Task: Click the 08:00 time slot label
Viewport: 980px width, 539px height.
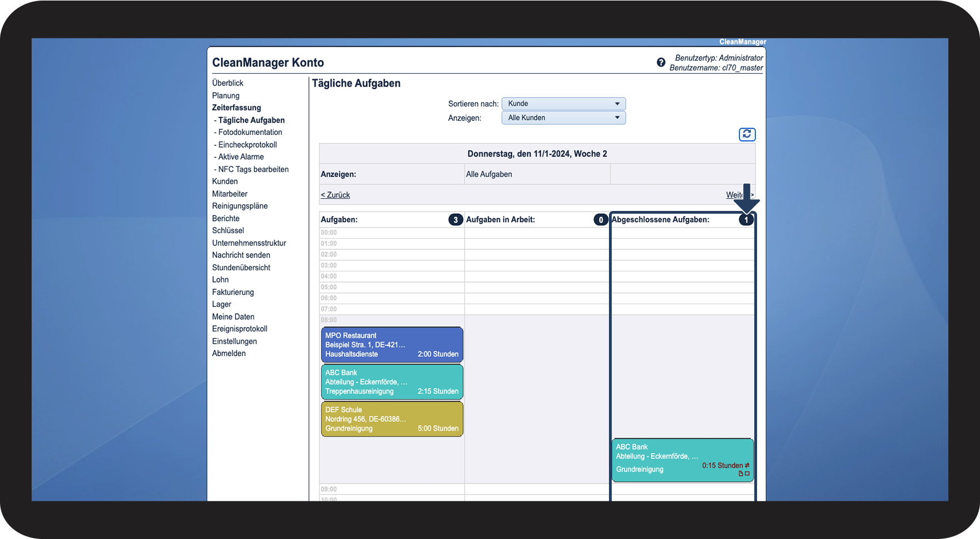Action: click(329, 320)
